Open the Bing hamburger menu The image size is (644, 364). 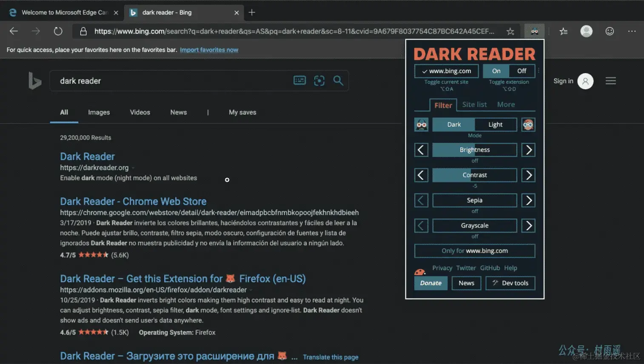(611, 81)
